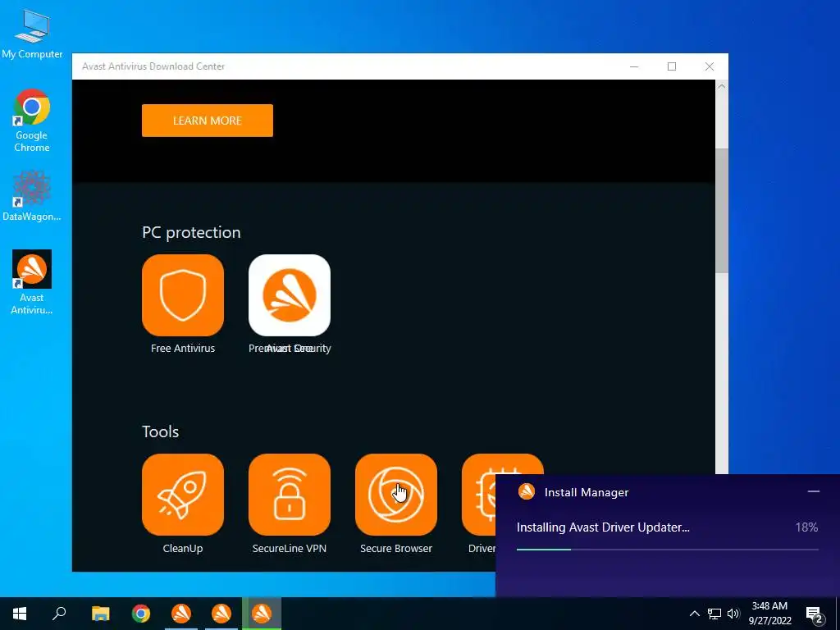Click the Avast logo in Install Manager

527,492
